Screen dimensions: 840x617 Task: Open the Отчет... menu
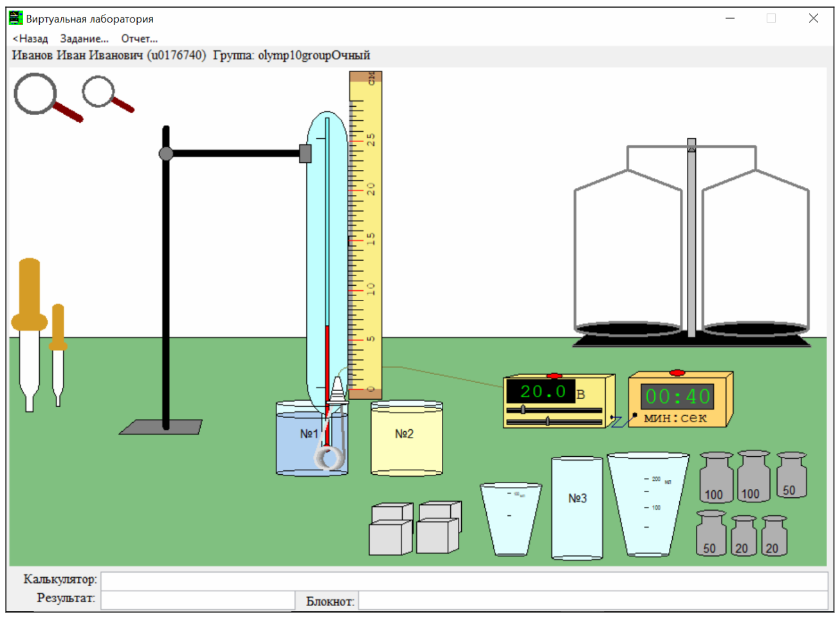[140, 39]
